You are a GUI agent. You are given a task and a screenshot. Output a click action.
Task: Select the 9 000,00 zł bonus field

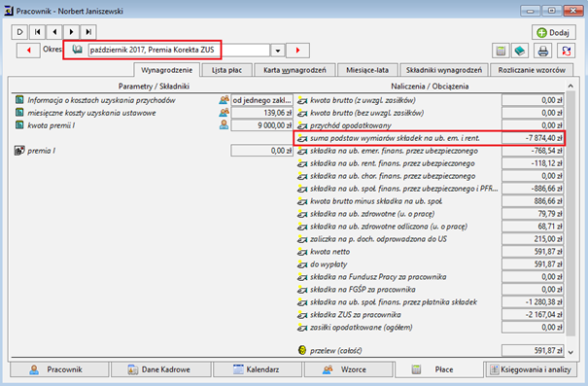[261, 125]
